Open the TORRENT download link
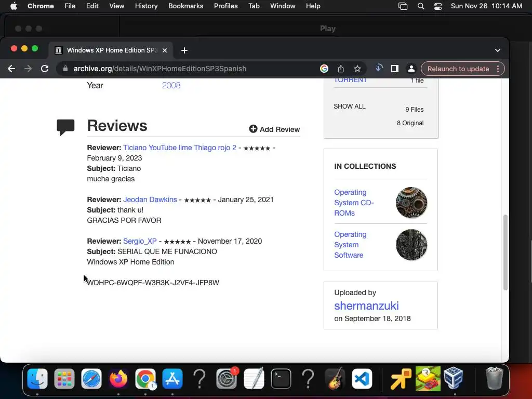The height and width of the screenshot is (399, 532). [x=350, y=80]
